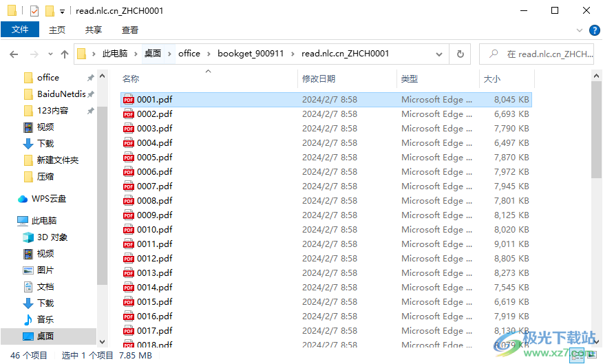
Task: Open the recent locations dropdown arrow
Action: (x=50, y=54)
